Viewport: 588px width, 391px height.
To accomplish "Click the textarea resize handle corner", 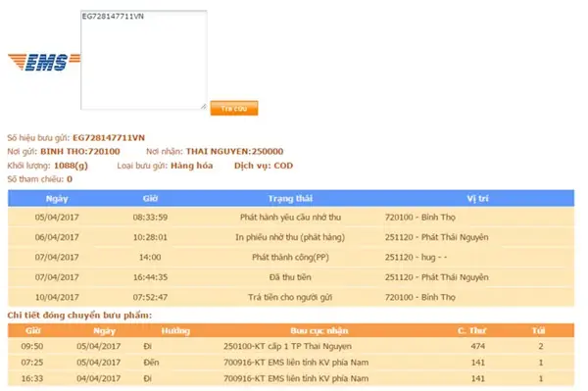I will click(x=203, y=107).
